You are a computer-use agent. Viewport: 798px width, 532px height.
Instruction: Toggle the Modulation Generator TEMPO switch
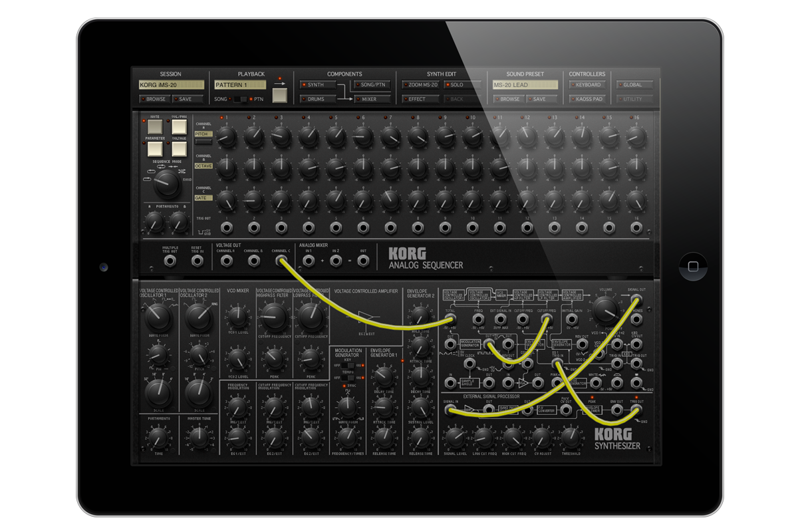[x=348, y=376]
